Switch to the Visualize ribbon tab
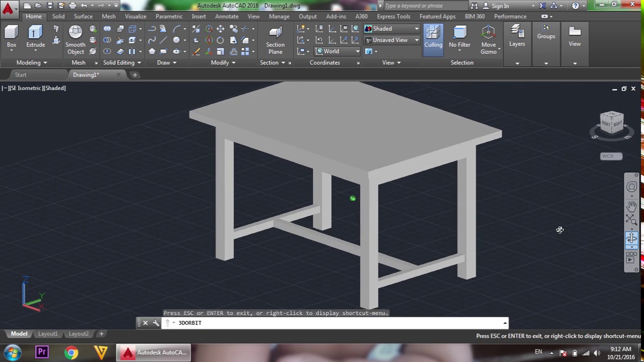The height and width of the screenshot is (362, 644). click(x=136, y=17)
